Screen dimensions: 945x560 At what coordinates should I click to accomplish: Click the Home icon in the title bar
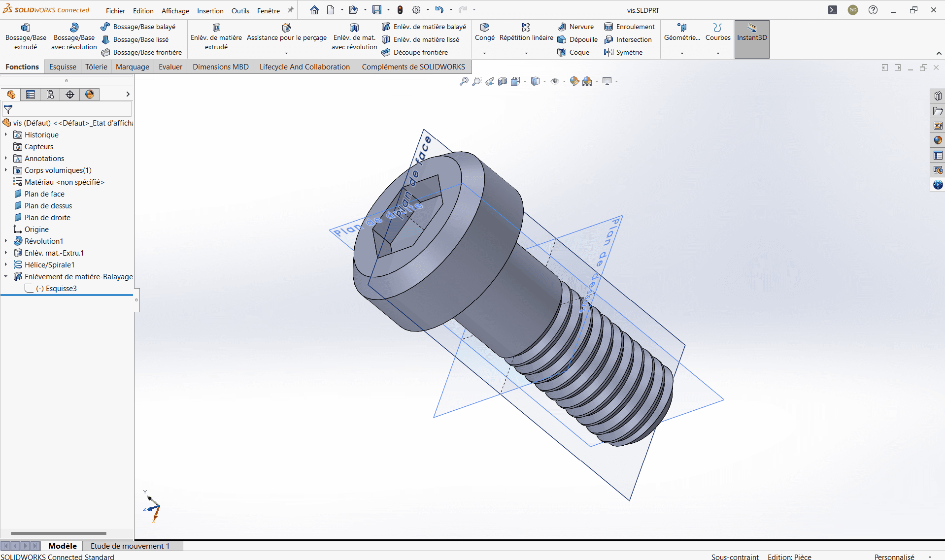tap(314, 10)
